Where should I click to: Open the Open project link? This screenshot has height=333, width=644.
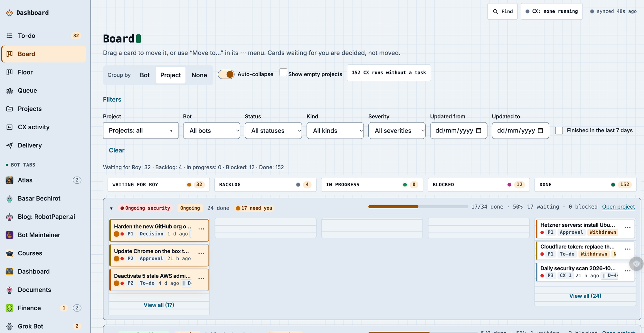(619, 207)
